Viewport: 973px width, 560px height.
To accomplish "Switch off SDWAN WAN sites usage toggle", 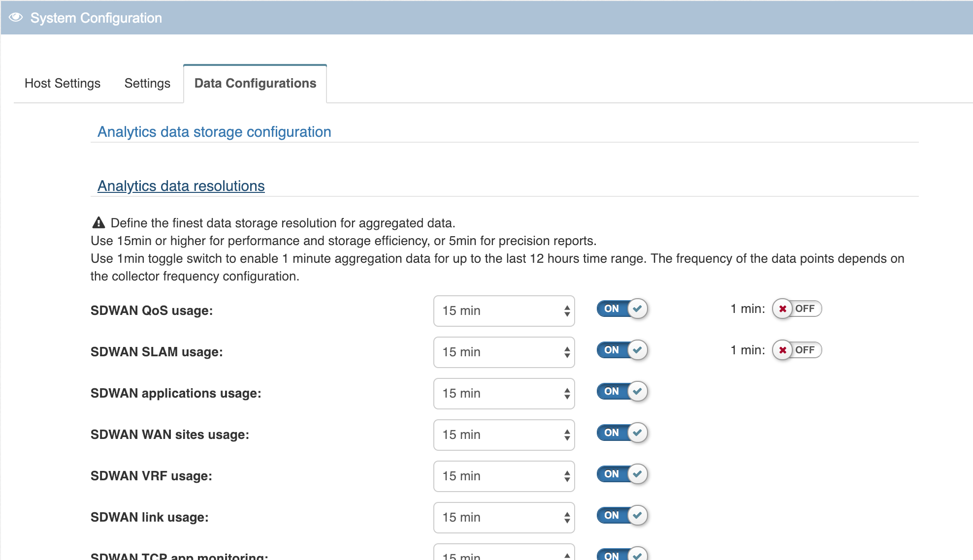I will pyautogui.click(x=622, y=433).
